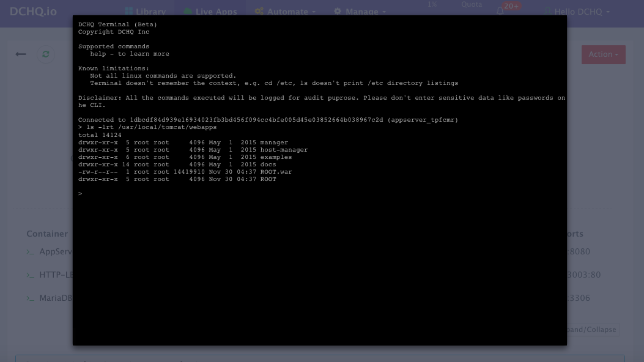644x362 pixels.
Task: Click the examples directory entry
Action: 276,157
